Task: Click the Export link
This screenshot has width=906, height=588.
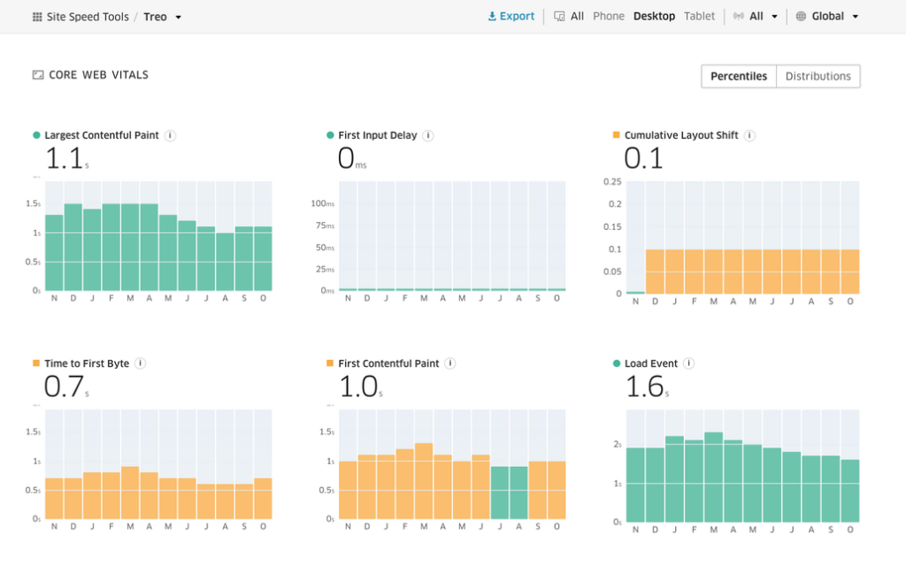Action: pyautogui.click(x=511, y=16)
